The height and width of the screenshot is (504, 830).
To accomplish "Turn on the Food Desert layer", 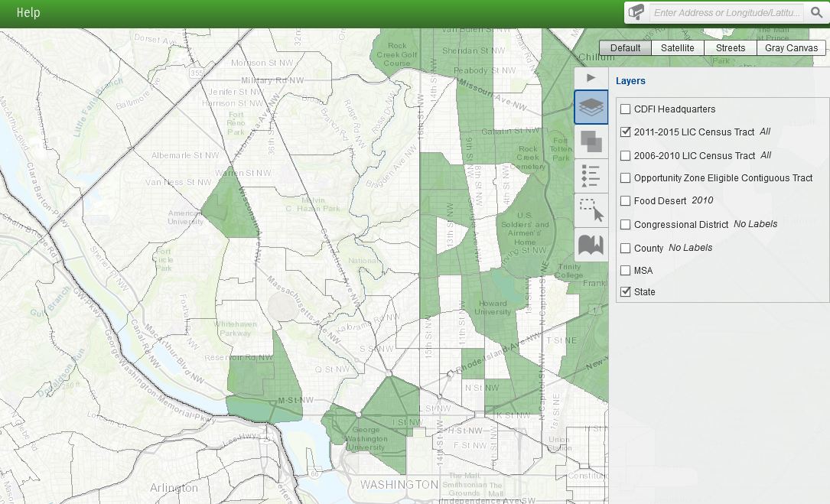I will point(626,201).
